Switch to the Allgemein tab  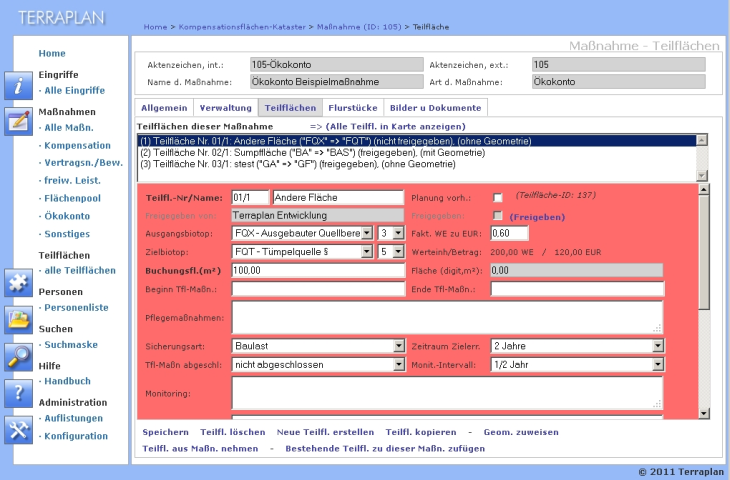tap(164, 108)
